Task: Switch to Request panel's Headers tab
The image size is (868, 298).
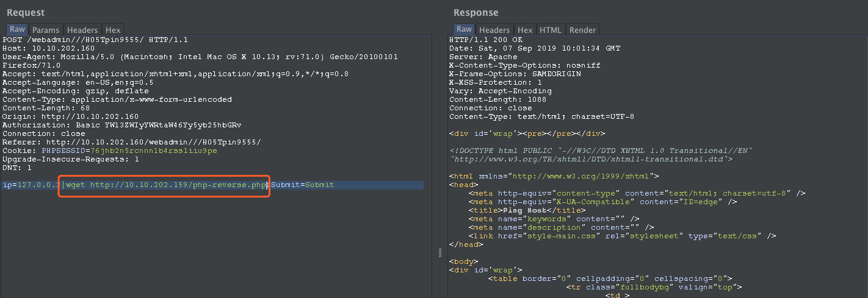Action: coord(82,30)
